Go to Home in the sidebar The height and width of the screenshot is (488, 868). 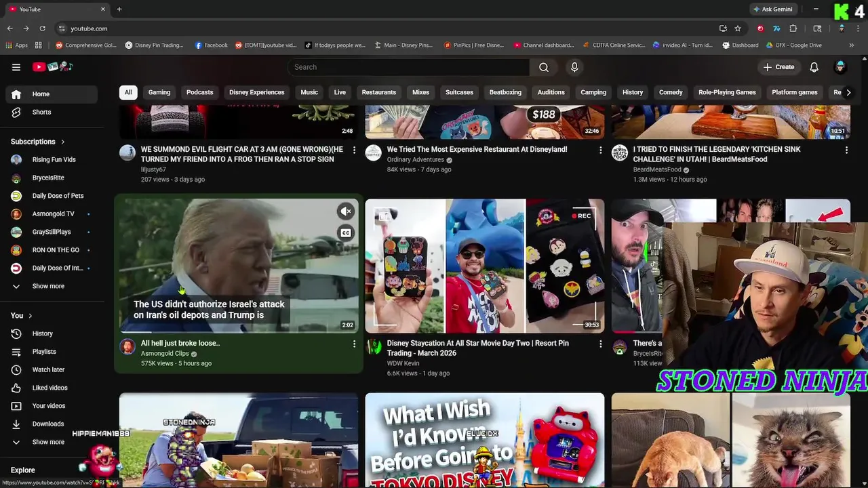(x=52, y=94)
